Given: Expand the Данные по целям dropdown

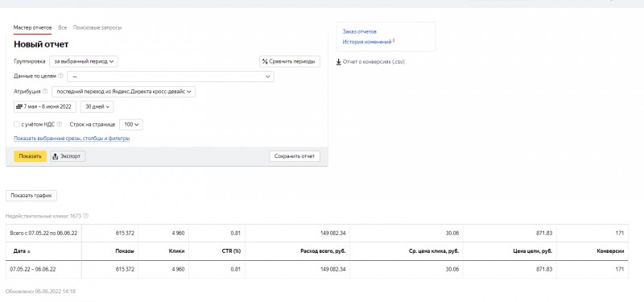Looking at the screenshot, I should coord(171,77).
